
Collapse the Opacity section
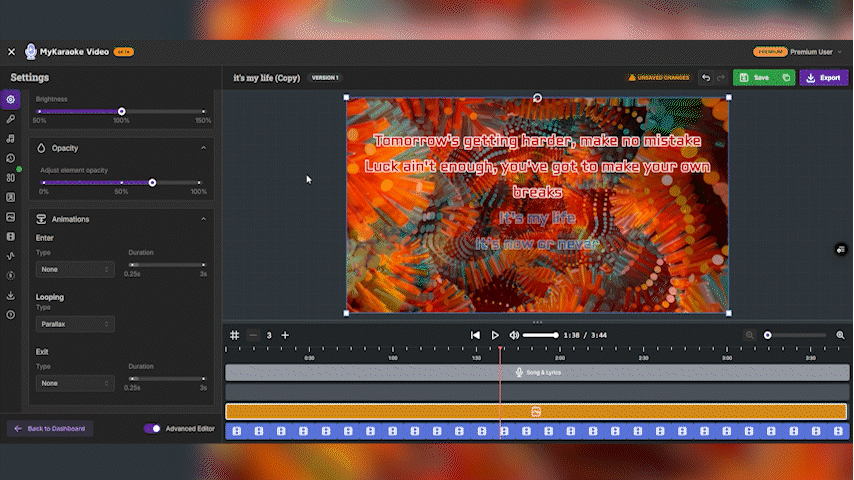pos(204,148)
